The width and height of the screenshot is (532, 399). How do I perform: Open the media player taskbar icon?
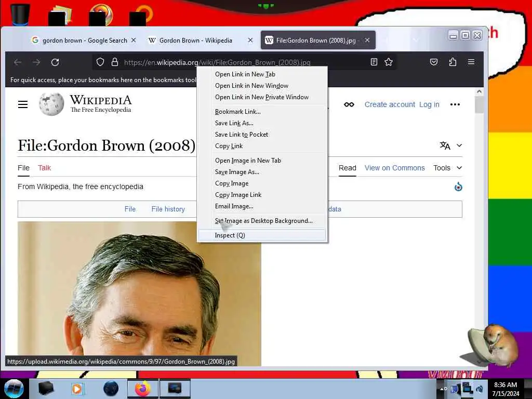coord(77,389)
